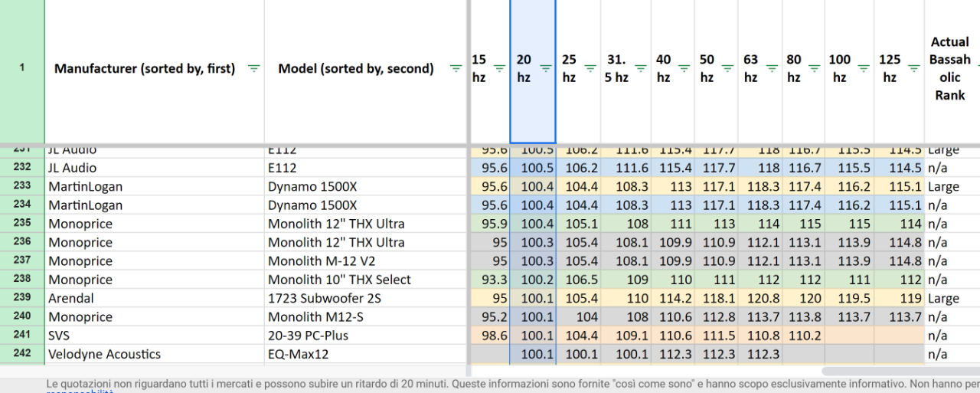
Task: Select MartinLogan cell in row 233
Action: tap(155, 186)
